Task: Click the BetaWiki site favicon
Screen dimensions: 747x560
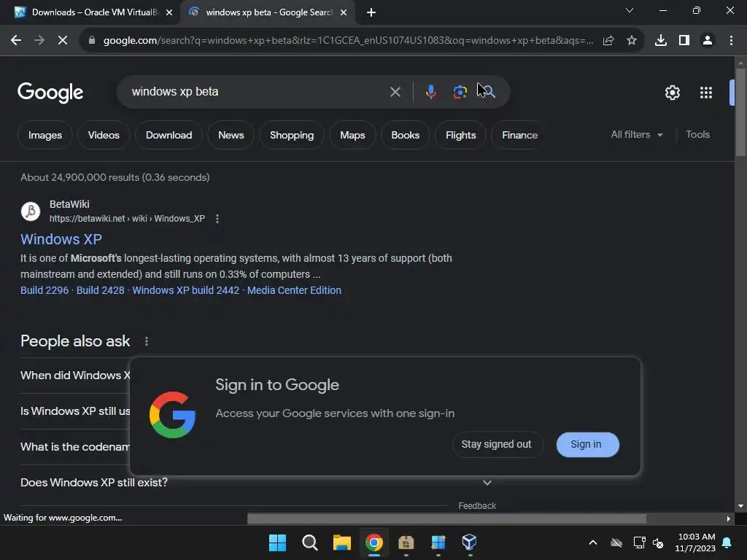Action: click(x=31, y=211)
